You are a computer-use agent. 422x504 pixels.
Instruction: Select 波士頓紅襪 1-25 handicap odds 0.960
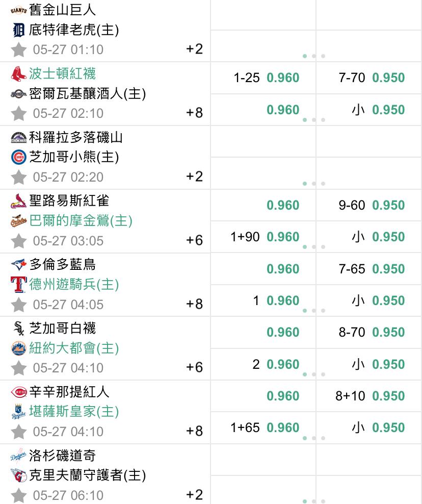283,78
